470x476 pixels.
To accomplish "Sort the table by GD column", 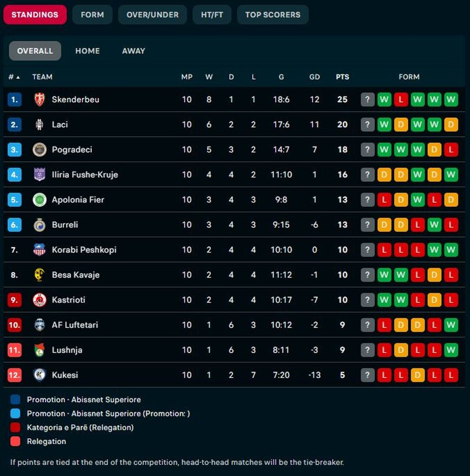I will 314,77.
